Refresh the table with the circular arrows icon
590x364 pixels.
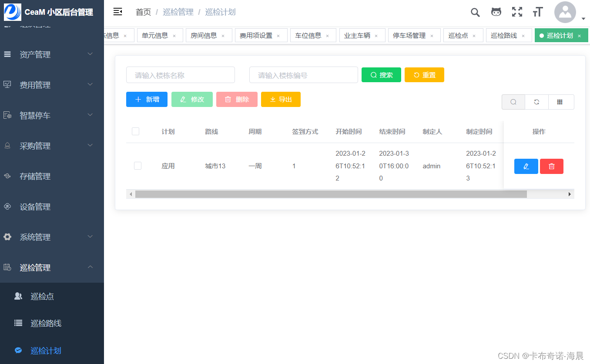click(x=536, y=102)
